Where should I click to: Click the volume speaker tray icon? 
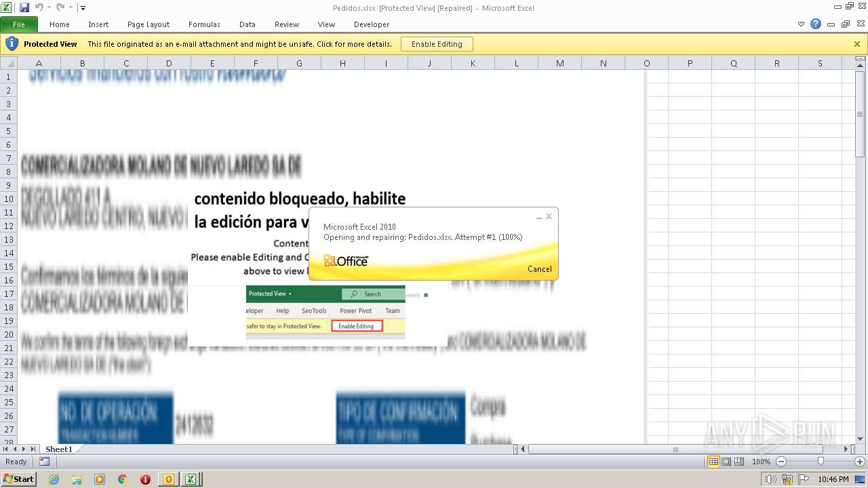[x=770, y=479]
